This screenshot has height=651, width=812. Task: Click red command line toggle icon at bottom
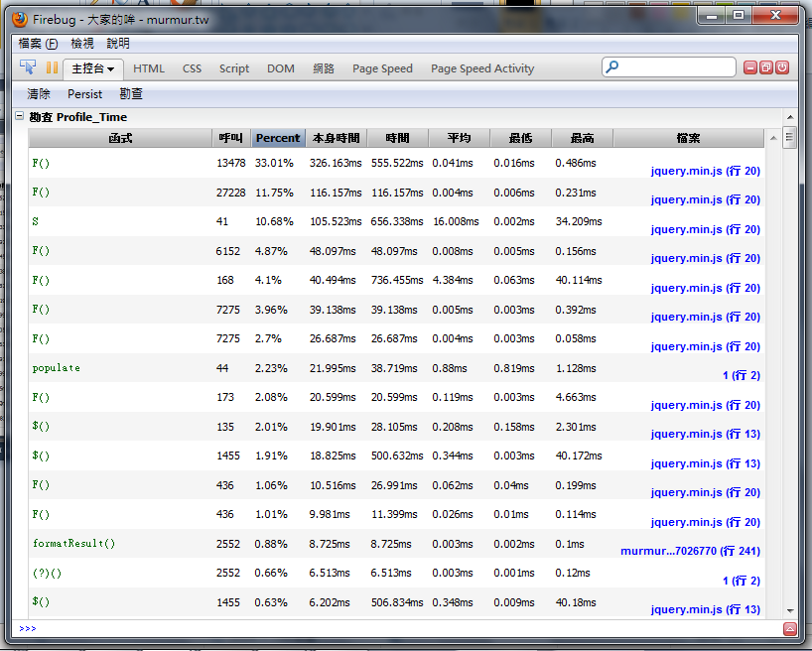pos(790,629)
